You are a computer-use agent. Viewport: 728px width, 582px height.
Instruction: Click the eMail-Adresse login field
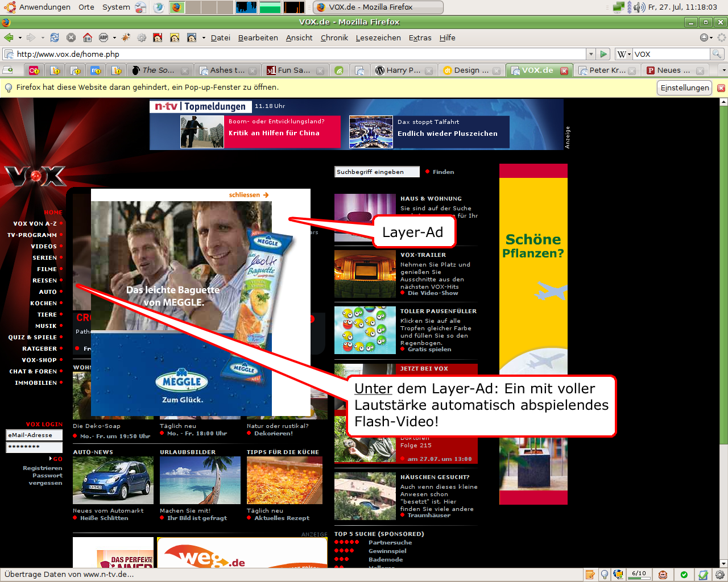[34, 435]
